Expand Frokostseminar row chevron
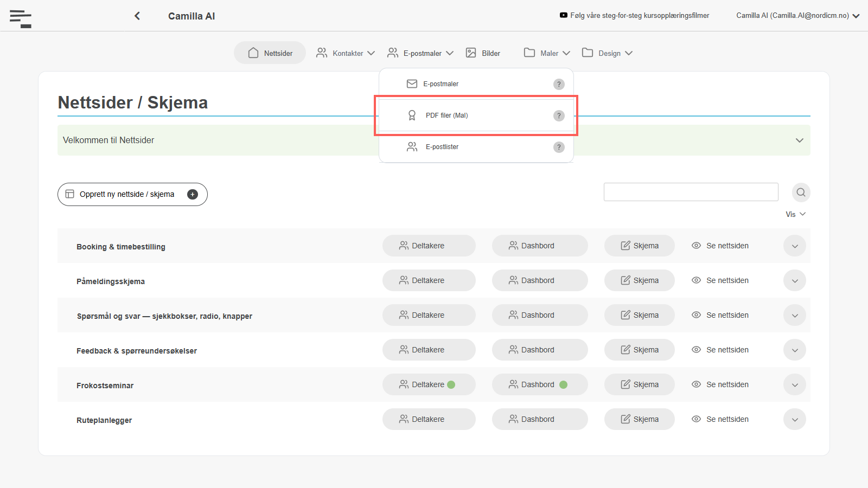 795,384
